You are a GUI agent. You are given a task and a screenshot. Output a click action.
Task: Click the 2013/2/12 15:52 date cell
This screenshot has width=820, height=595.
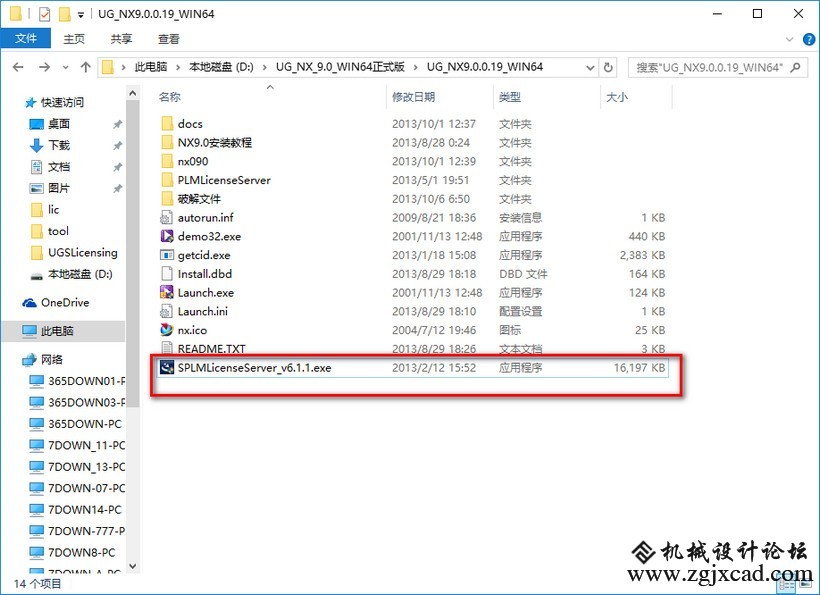tap(434, 368)
